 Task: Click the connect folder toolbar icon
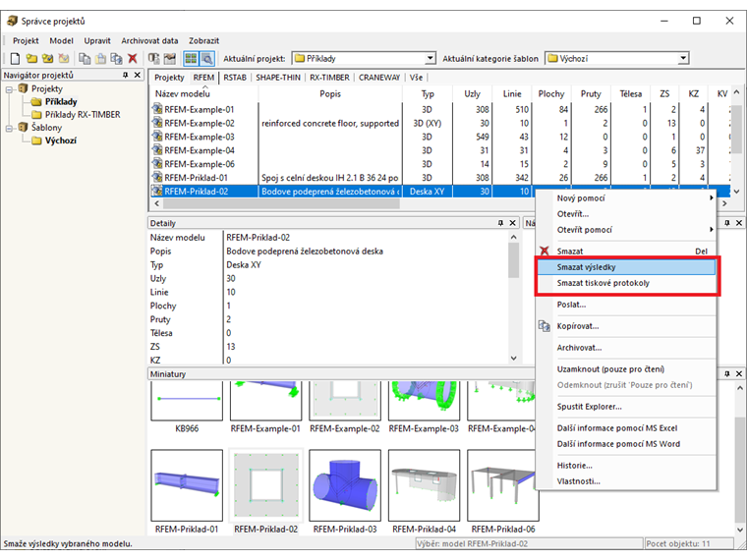click(47, 59)
